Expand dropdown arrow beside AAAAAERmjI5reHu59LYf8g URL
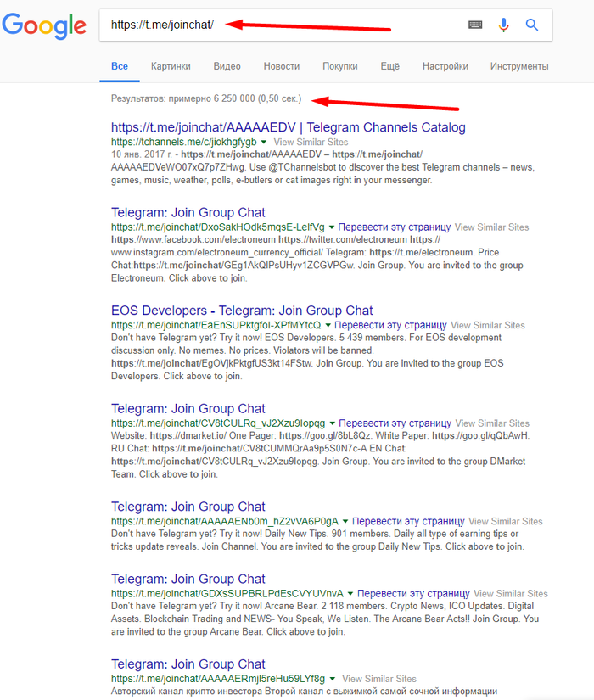This screenshot has height=700, width=594. coord(333,679)
